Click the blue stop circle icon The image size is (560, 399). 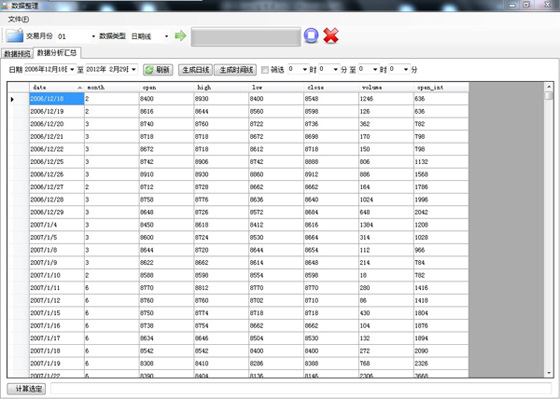click(x=311, y=36)
